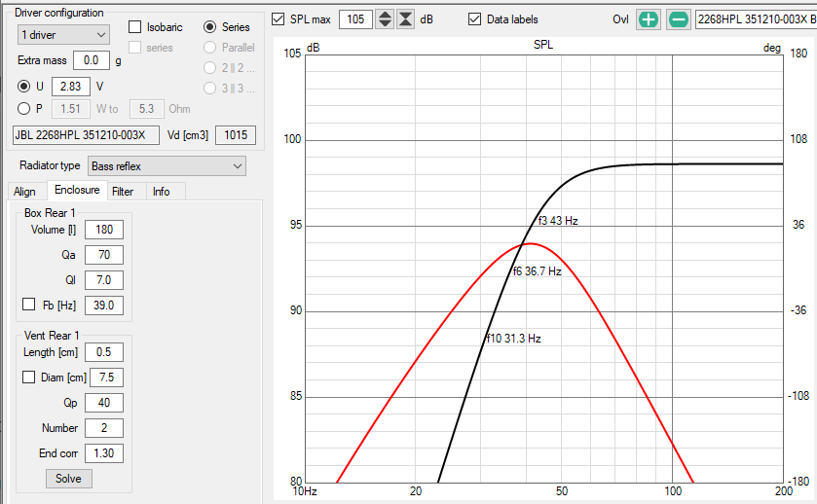Click the Vd [cm3] 1015 field
Image resolution: width=817 pixels, height=504 pixels.
(x=236, y=135)
